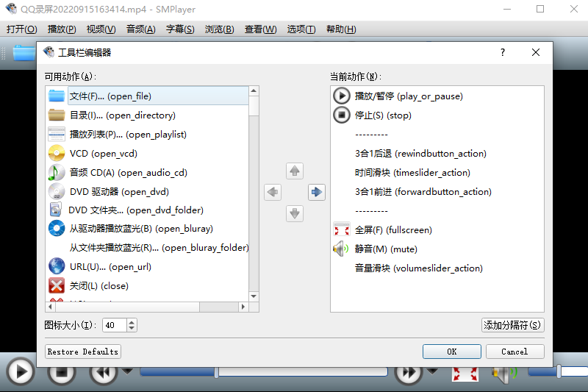The height and width of the screenshot is (392, 588).
Task: Confirm the dialog with OK button
Action: (x=451, y=352)
